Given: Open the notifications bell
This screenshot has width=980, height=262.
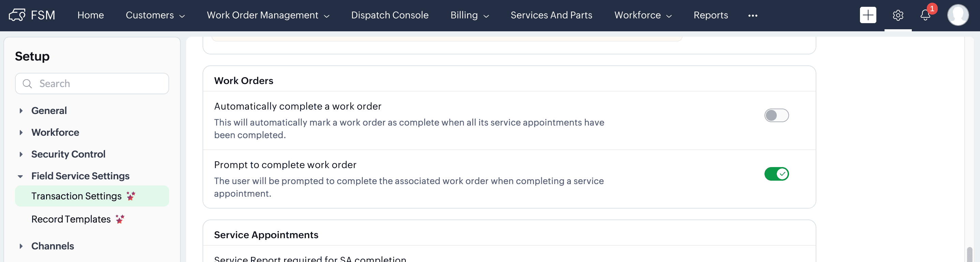Looking at the screenshot, I should coord(925,15).
